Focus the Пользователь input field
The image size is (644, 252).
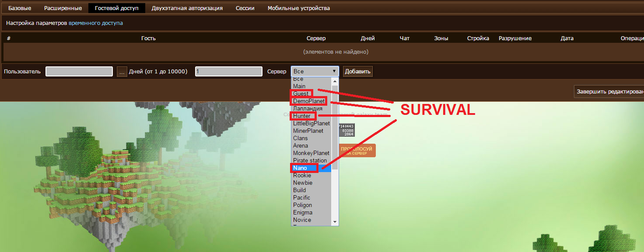(x=79, y=71)
